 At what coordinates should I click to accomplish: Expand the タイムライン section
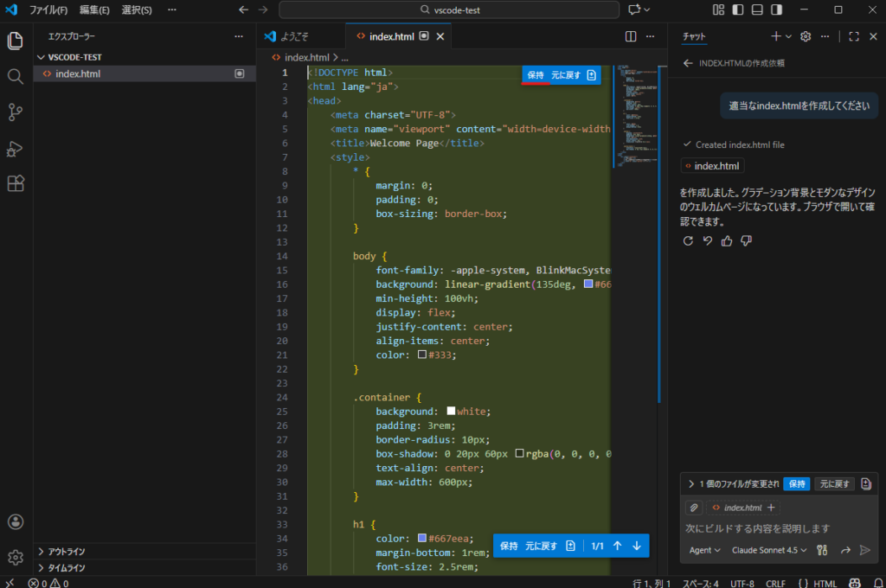[67, 567]
